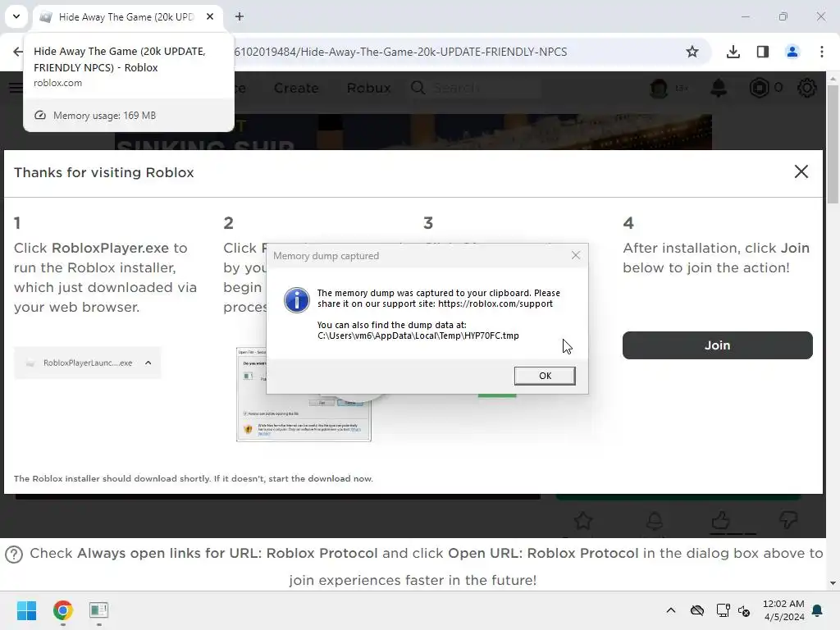
Task: Open the Create menu on Roblox
Action: click(x=295, y=88)
